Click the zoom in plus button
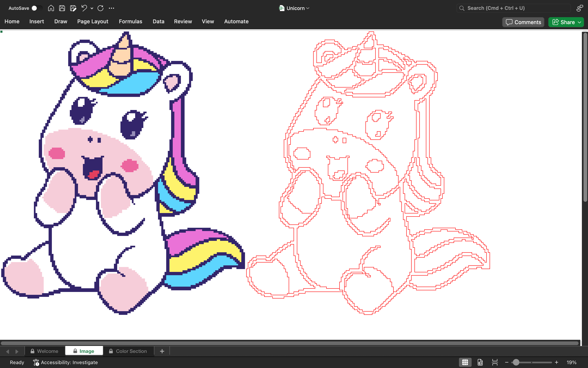588x368 pixels. 556,362
